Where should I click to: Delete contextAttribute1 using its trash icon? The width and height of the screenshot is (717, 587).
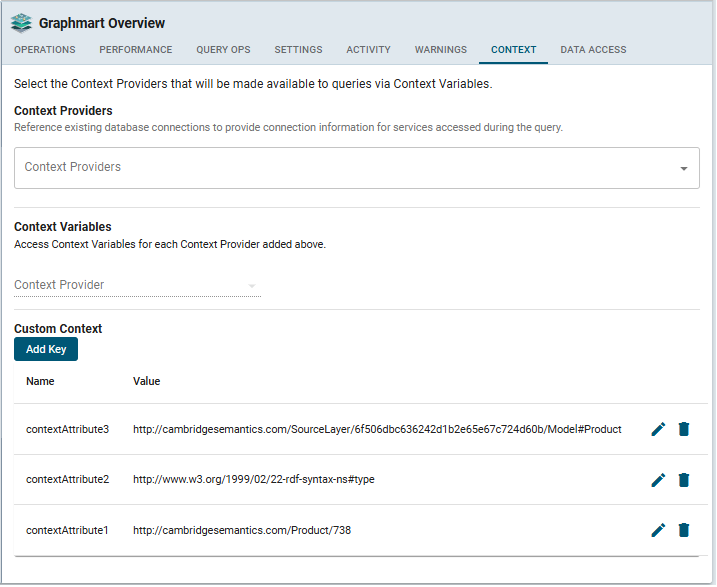(x=684, y=530)
